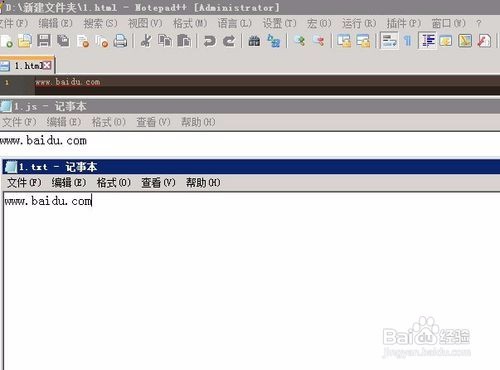This screenshot has height=370, width=500.
Task: Open 编辑(E) menu in Notepad++
Action: coord(55,23)
